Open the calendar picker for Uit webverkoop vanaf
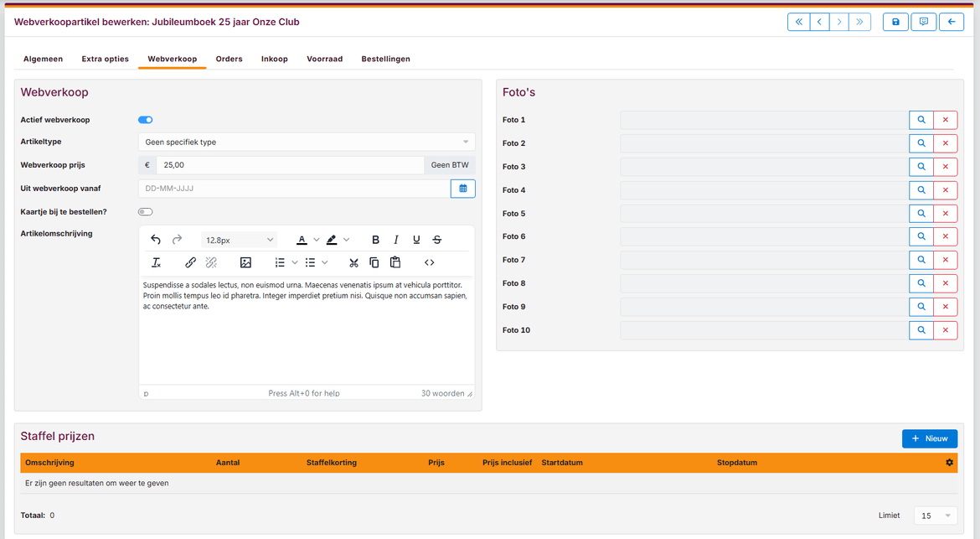Image resolution: width=980 pixels, height=539 pixels. point(462,189)
